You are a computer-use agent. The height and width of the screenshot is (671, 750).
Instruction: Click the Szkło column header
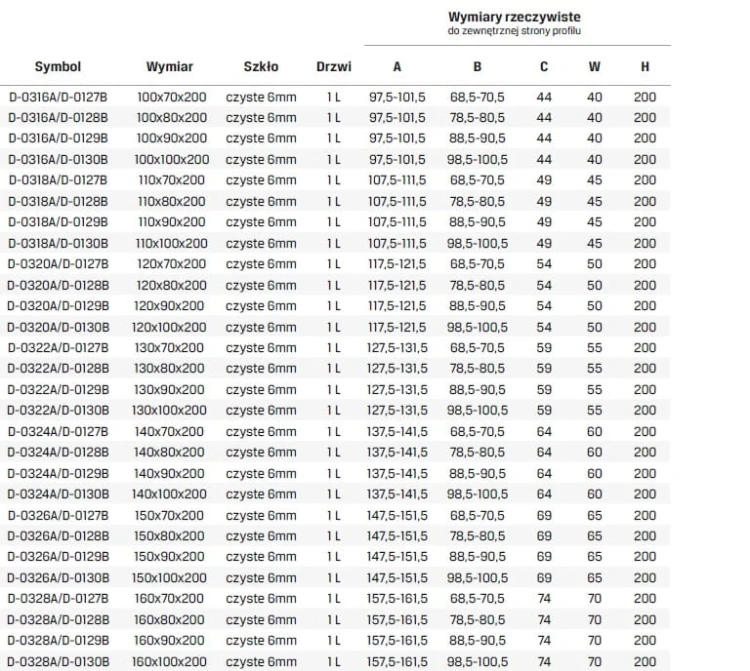coord(261,66)
